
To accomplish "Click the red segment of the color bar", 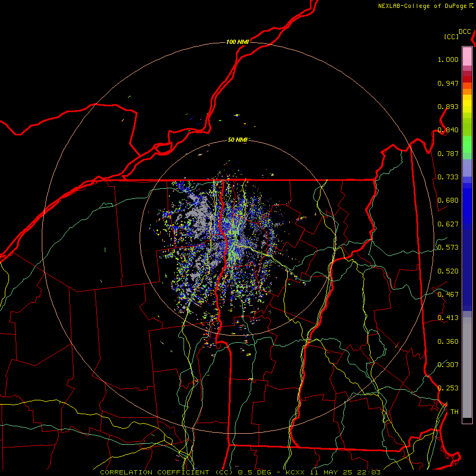I will (467, 79).
